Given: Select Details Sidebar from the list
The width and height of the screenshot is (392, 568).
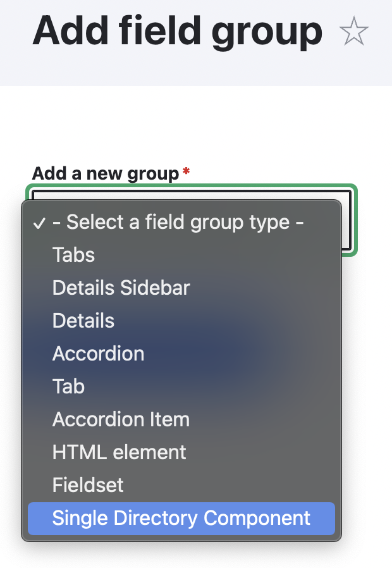Looking at the screenshot, I should click(x=181, y=288).
